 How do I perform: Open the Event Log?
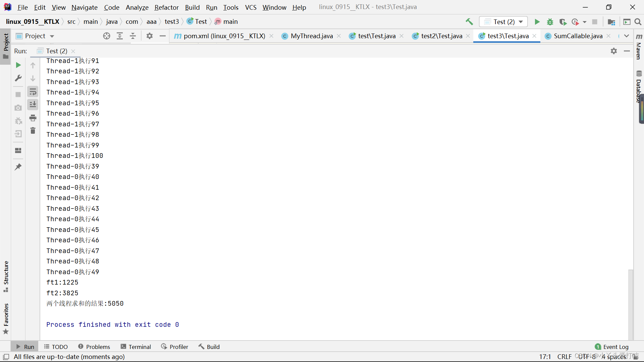point(611,347)
